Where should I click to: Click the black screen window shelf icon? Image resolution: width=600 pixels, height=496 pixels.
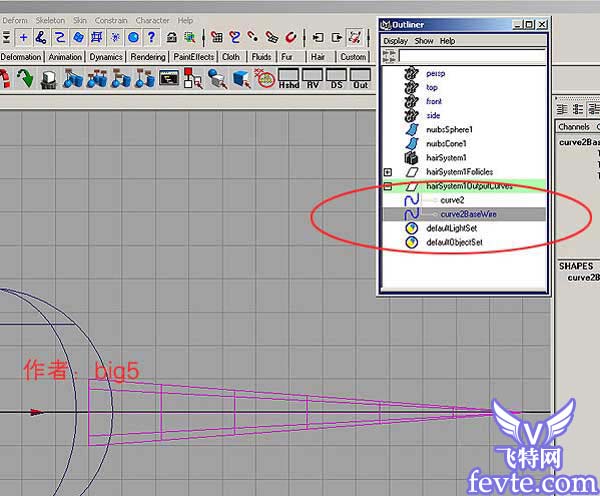pyautogui.click(x=169, y=78)
